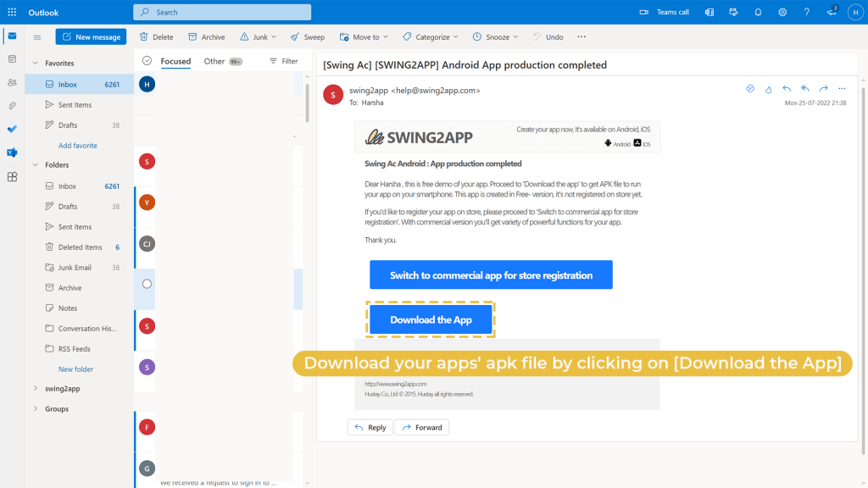The width and height of the screenshot is (868, 488).
Task: Open Sent Items under Favorites
Action: [x=79, y=104]
